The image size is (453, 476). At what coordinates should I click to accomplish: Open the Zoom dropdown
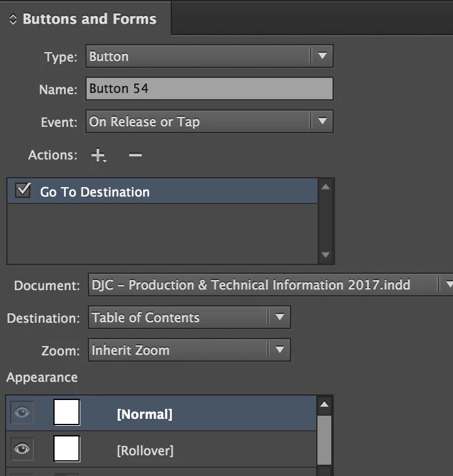click(279, 350)
